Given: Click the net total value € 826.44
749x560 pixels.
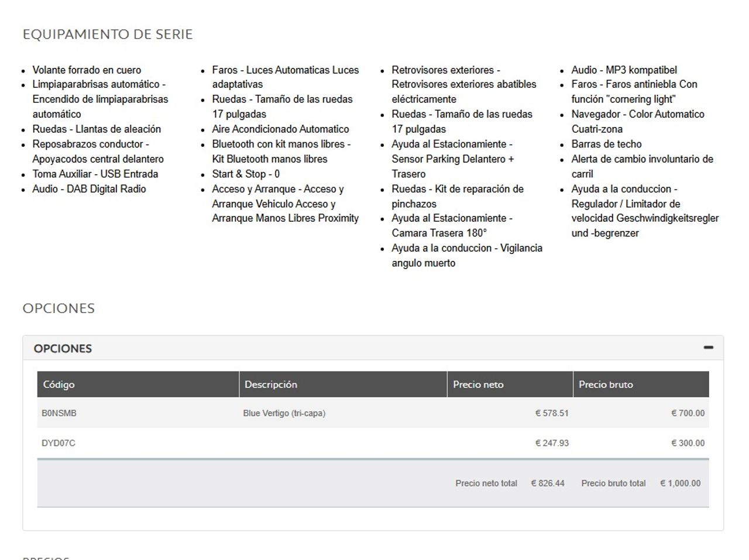Looking at the screenshot, I should click(x=548, y=483).
